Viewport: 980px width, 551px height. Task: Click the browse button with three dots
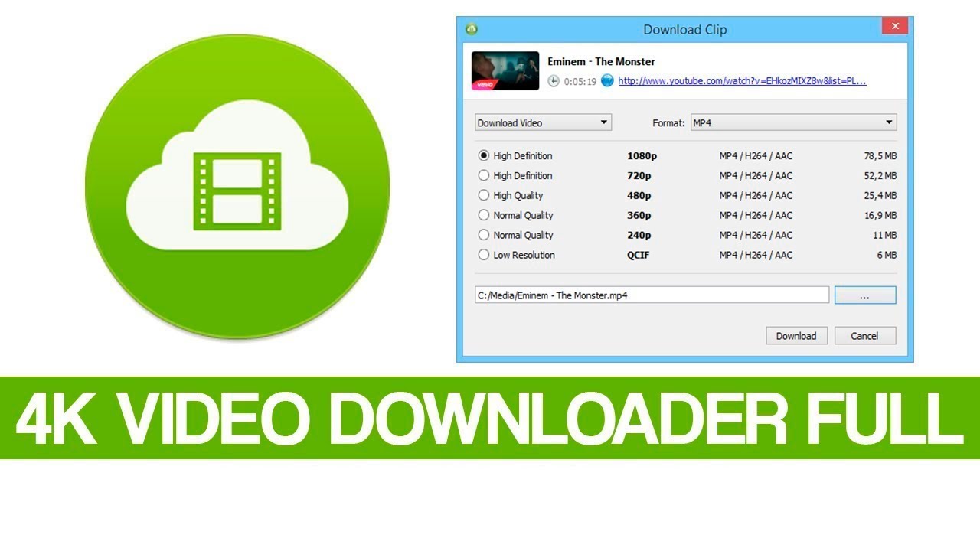865,295
